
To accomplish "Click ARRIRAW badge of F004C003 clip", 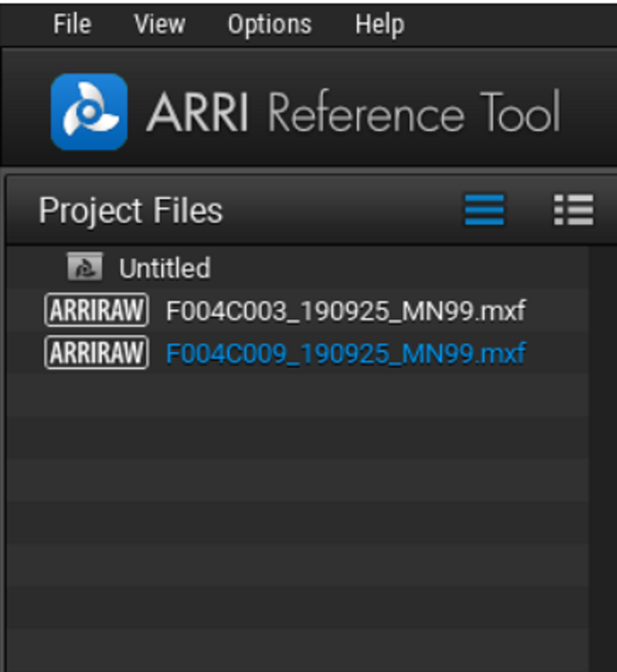I will pyautogui.click(x=97, y=310).
